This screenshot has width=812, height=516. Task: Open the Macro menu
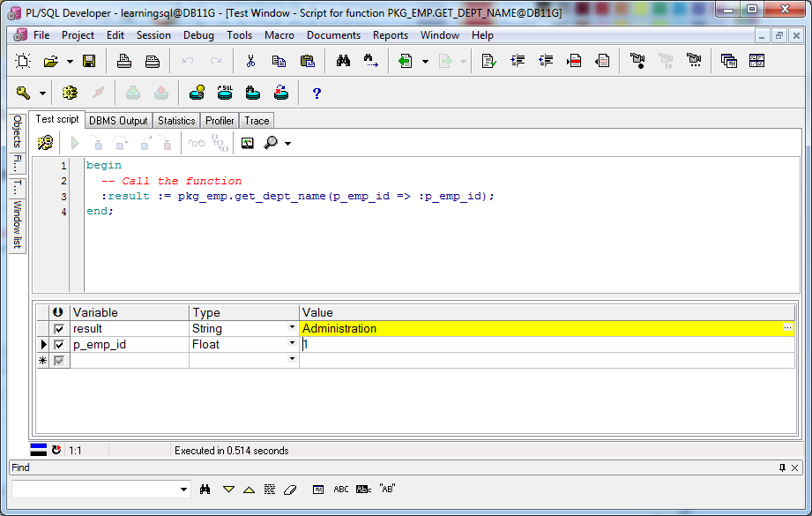279,35
